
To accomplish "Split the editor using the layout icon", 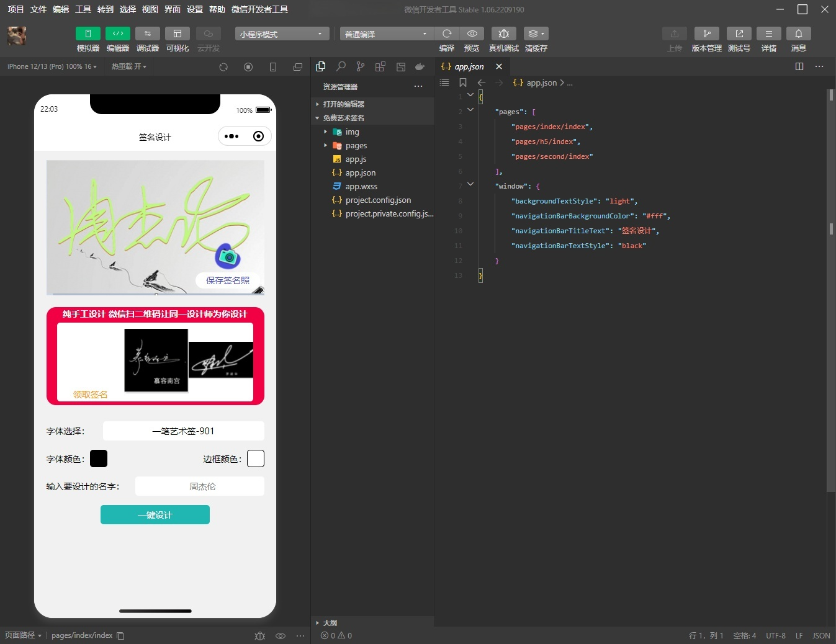I will tap(799, 66).
